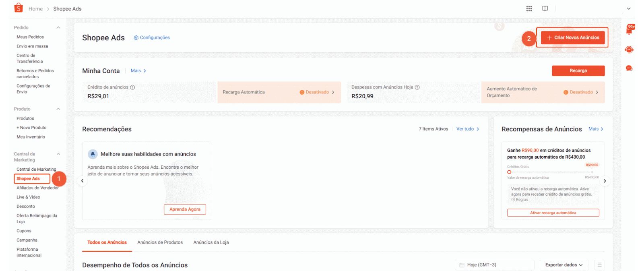Open the apps grid icon

click(x=529, y=8)
